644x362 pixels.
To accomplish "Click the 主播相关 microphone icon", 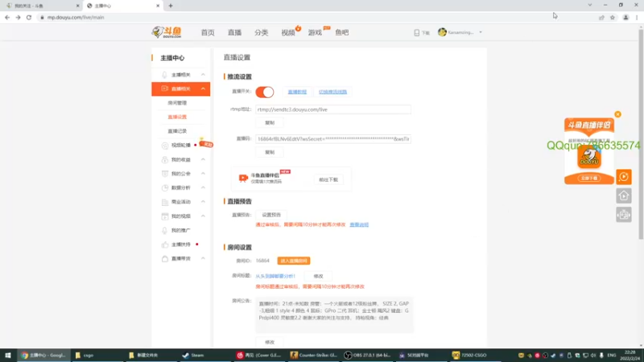I will click(165, 75).
